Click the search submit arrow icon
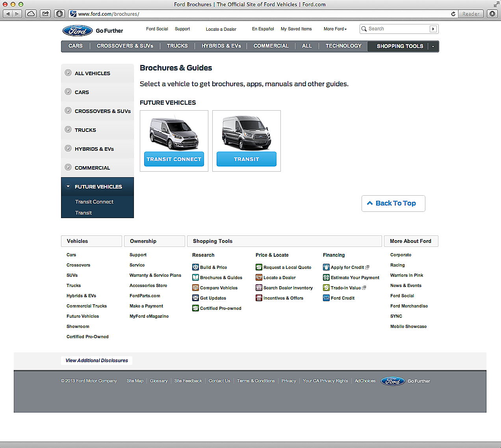 pyautogui.click(x=433, y=29)
